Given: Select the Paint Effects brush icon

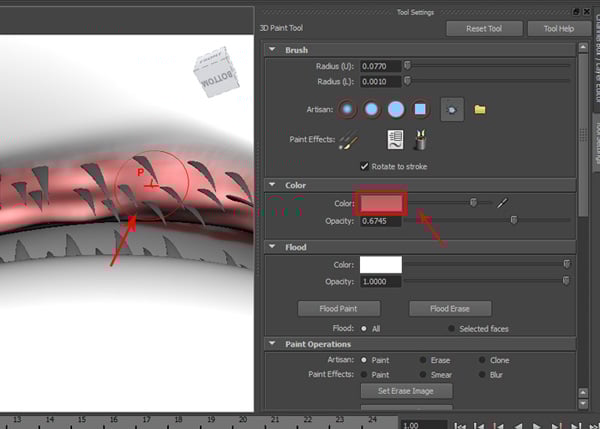Looking at the screenshot, I should tap(348, 140).
